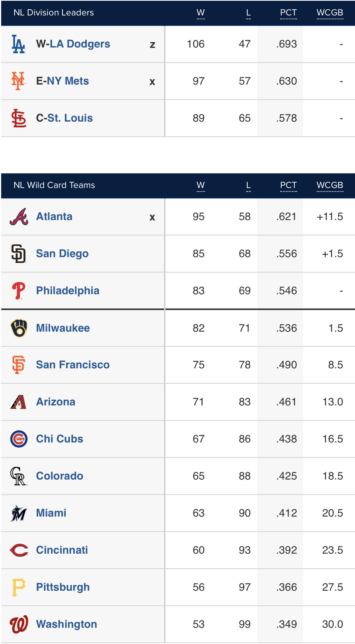Click the St. Louis Cardinals logo
Screen dimensions: 355x644
tap(19, 118)
